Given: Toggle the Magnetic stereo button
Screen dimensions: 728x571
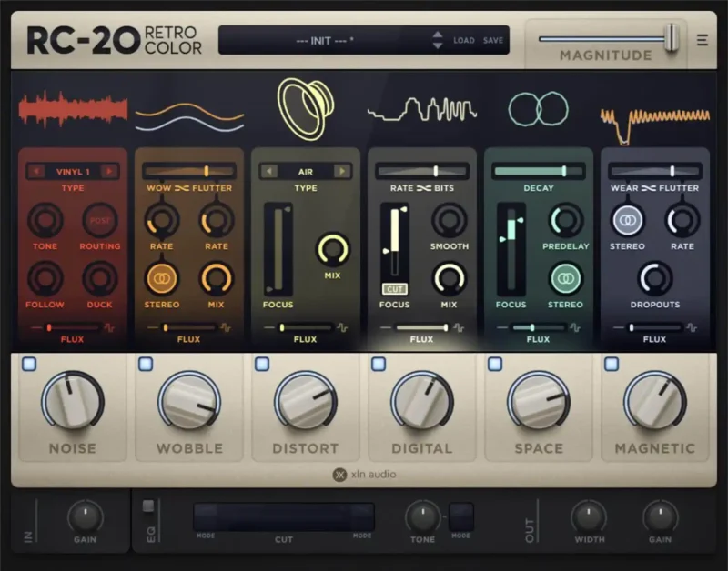Looking at the screenshot, I should pyautogui.click(x=627, y=220).
